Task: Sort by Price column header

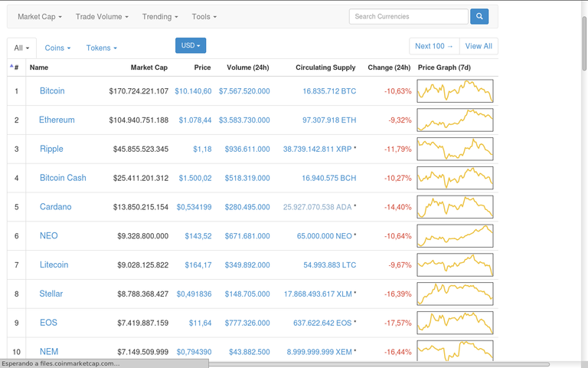Action: 202,67
